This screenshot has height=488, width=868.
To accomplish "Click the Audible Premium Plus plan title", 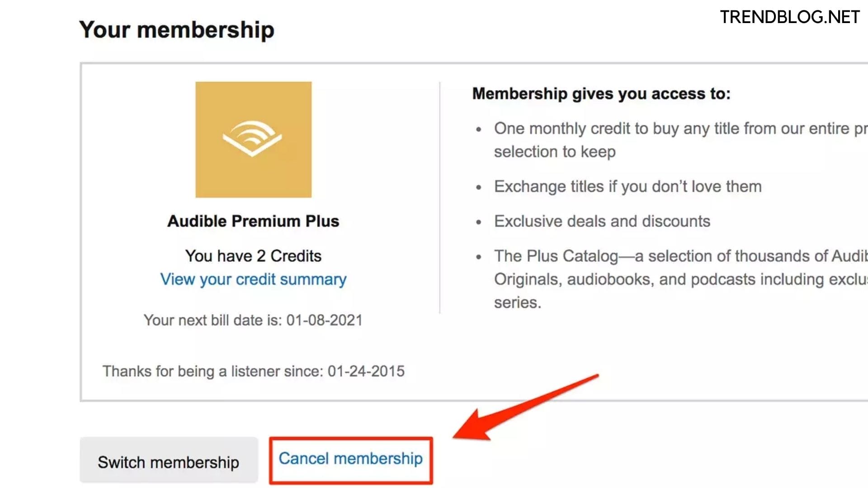I will coord(253,221).
